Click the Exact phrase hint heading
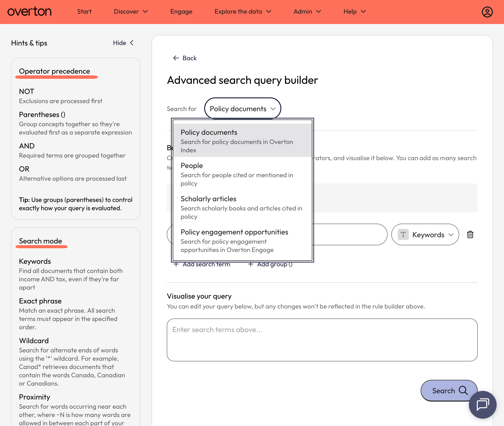The image size is (504, 426). (x=40, y=301)
